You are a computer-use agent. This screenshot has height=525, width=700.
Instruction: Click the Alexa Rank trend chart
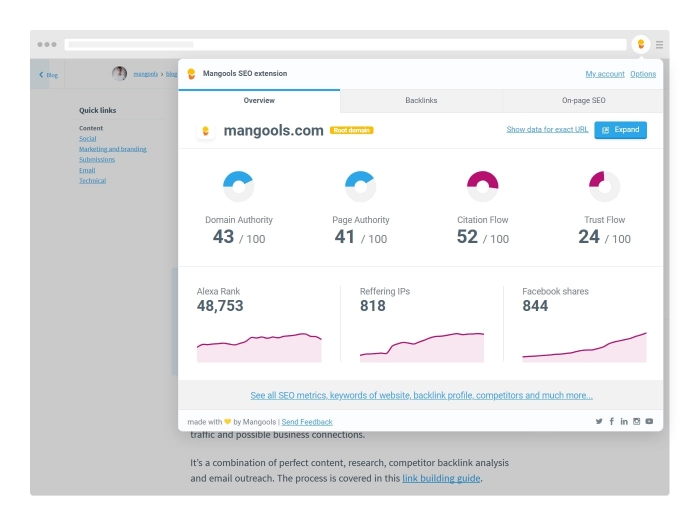pos(259,347)
